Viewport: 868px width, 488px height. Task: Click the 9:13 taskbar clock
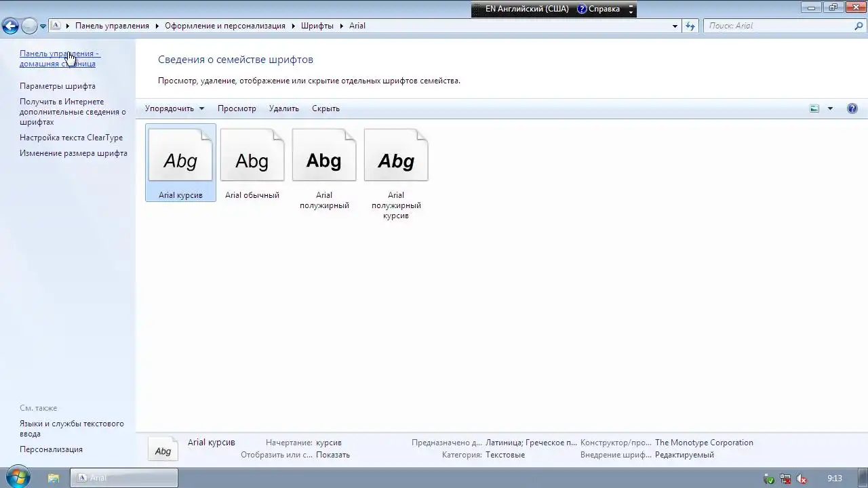(x=835, y=479)
